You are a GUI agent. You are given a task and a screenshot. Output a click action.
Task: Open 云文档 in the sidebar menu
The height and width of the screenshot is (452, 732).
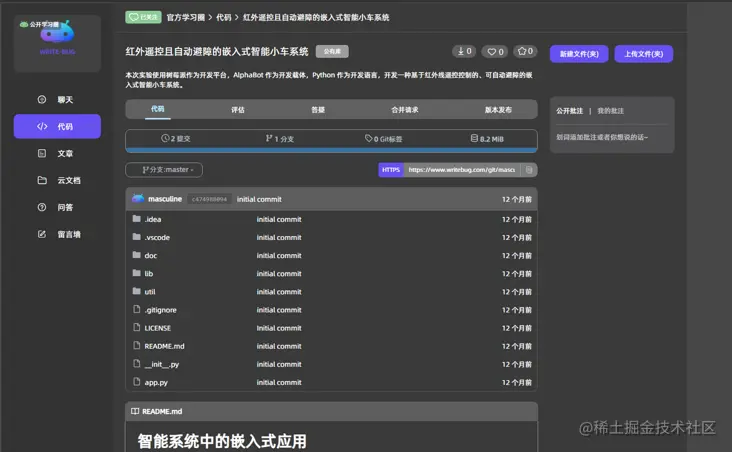tap(69, 180)
